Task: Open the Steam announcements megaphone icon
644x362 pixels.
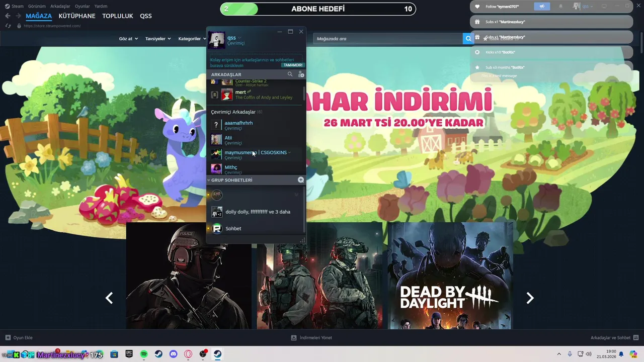Action: click(x=542, y=7)
